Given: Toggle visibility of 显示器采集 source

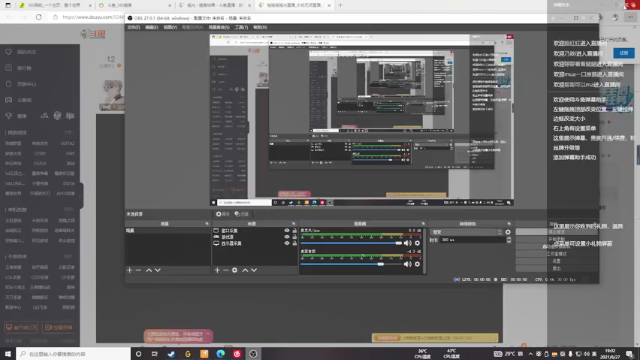Looking at the screenshot, I should (287, 243).
